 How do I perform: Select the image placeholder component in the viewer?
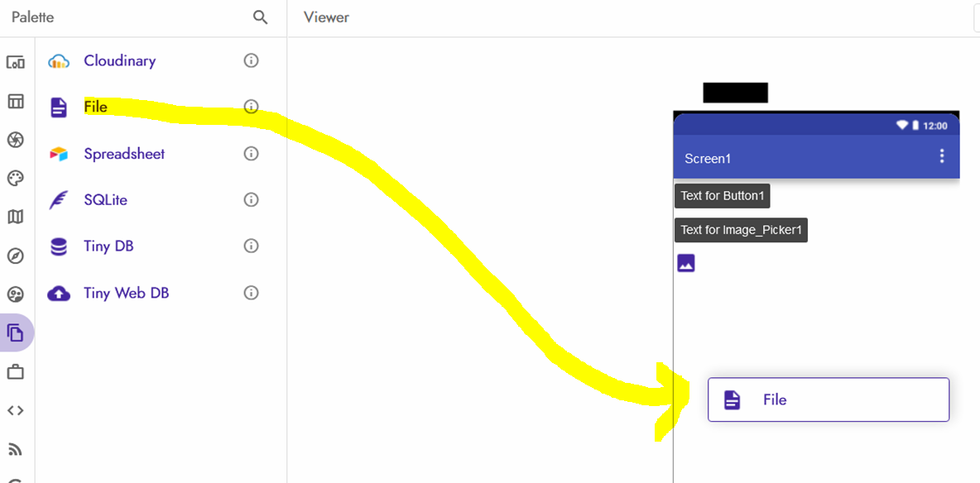point(686,264)
